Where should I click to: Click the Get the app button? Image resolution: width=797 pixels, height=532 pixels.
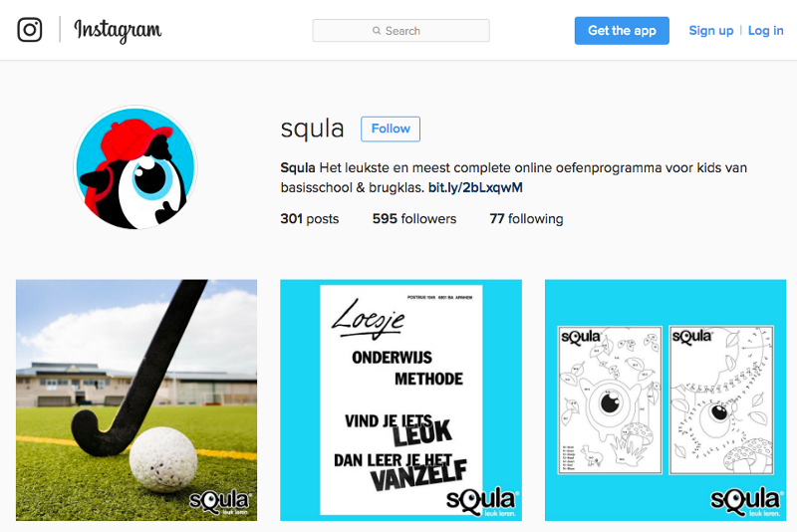(622, 31)
